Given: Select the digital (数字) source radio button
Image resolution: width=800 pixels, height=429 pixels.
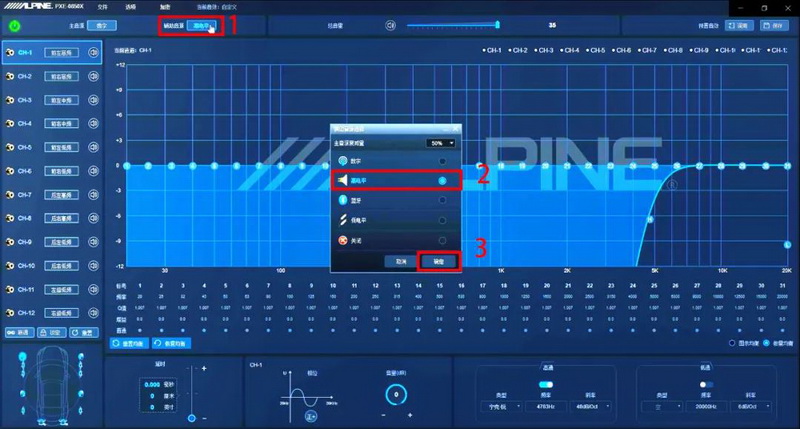Looking at the screenshot, I should [442, 161].
